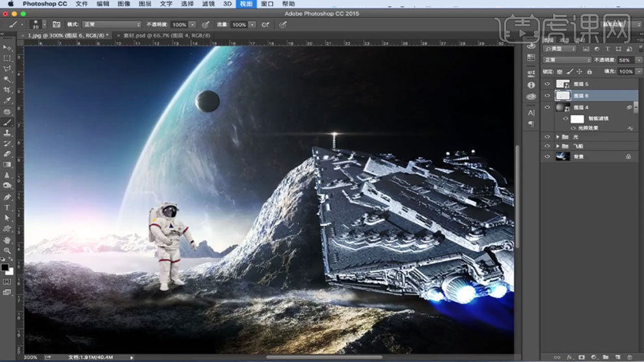Open brush blending mode dropdown
Screen dimensions: 644x362
tap(112, 25)
